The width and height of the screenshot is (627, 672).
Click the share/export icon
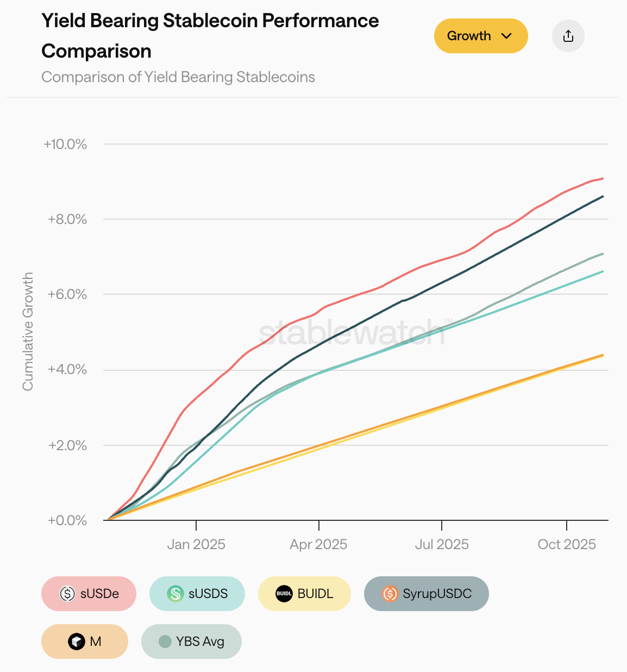[x=568, y=36]
